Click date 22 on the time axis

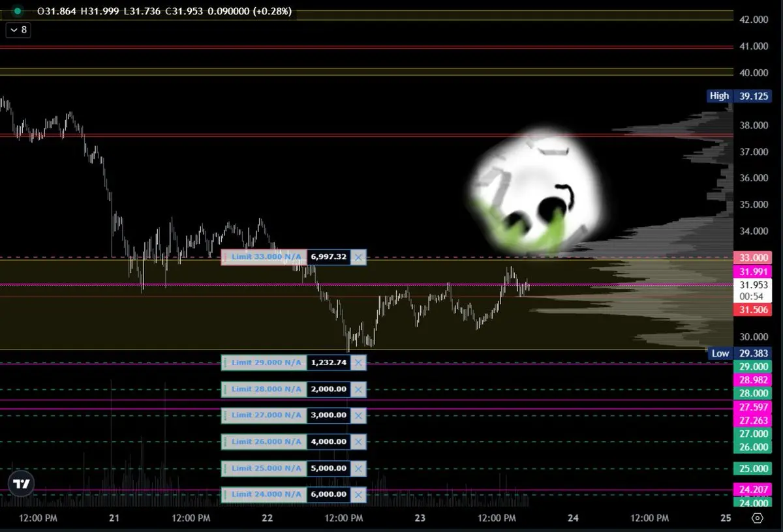coord(268,518)
